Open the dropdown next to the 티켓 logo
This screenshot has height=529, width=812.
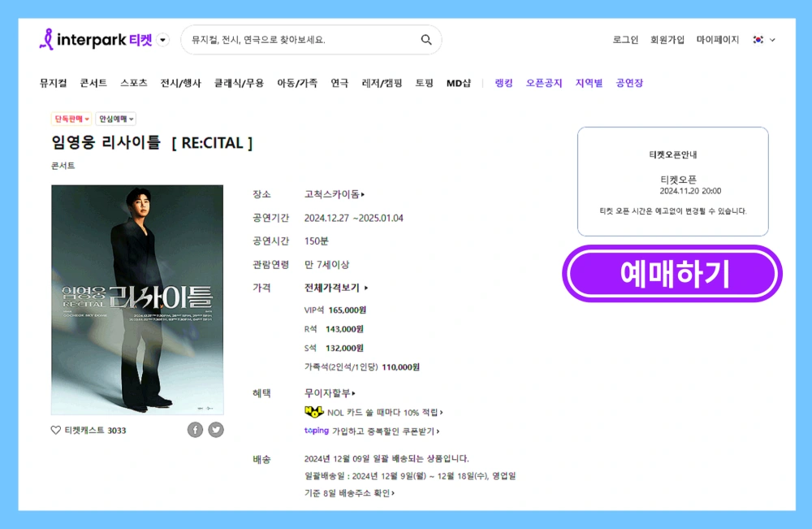[162, 39]
